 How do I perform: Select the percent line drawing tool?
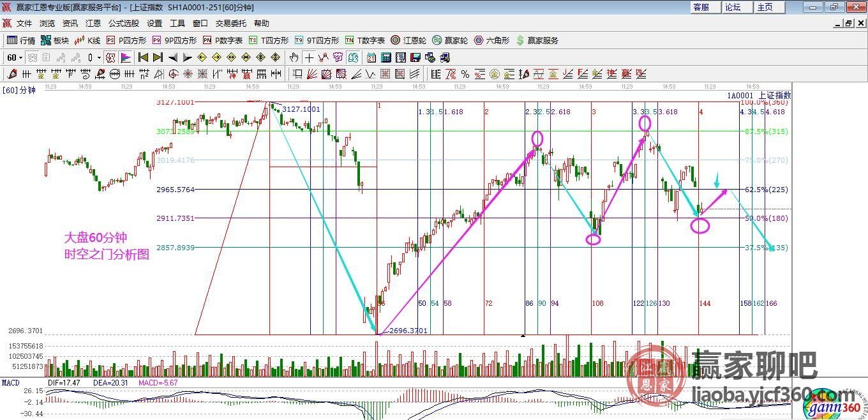coord(465,74)
